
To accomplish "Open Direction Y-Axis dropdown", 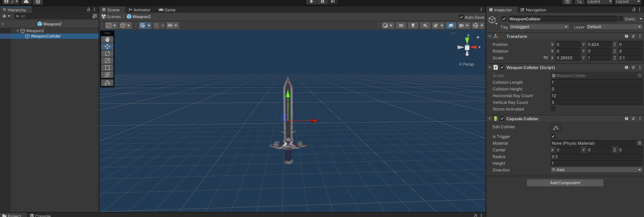I will click(597, 170).
